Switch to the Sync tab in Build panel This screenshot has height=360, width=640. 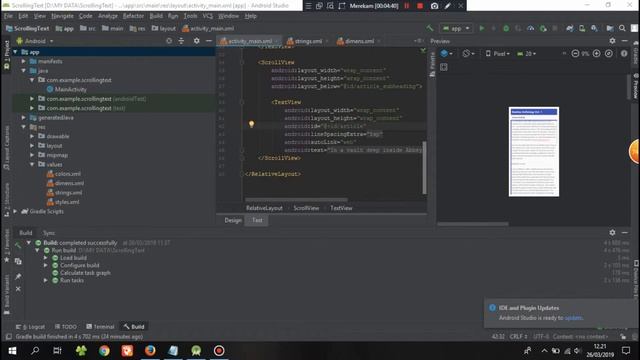click(x=49, y=233)
